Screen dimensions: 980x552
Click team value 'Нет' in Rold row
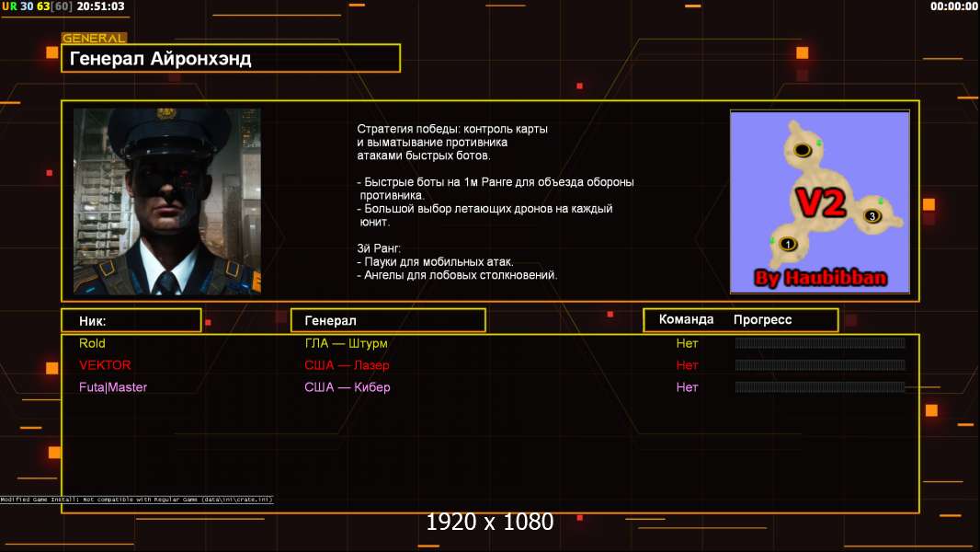[x=687, y=343]
